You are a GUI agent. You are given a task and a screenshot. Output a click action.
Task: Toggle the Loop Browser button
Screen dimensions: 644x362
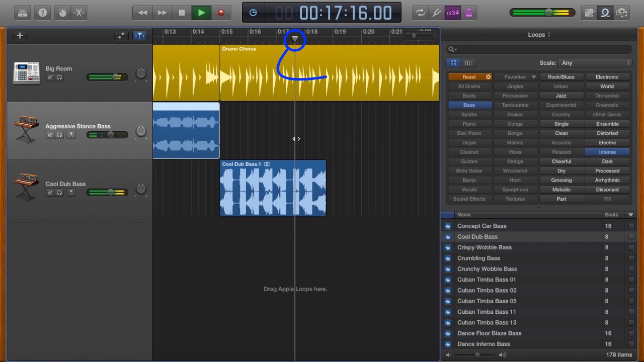605,13
